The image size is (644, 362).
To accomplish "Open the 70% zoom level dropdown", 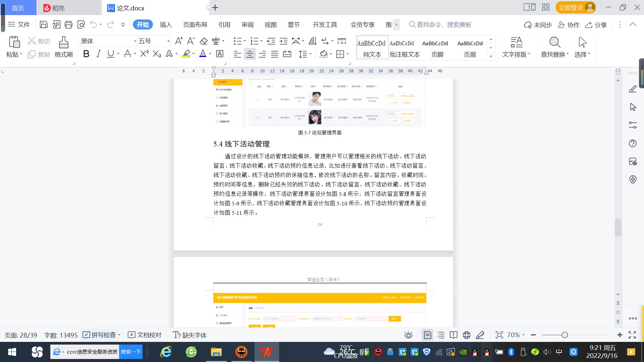I will 516,335.
